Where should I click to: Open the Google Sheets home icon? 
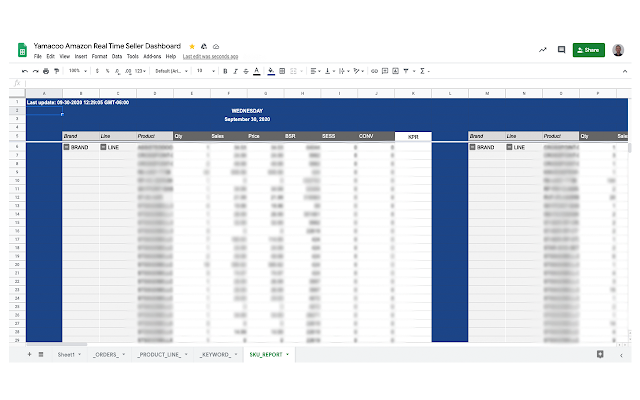[22, 50]
